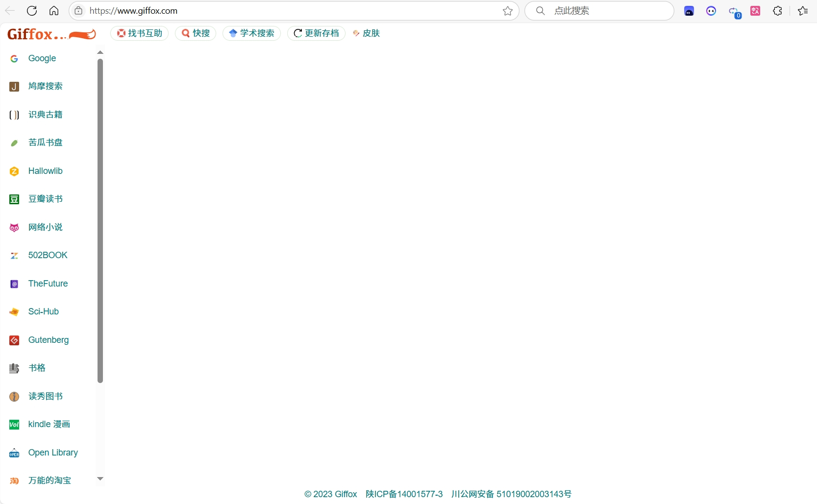The image size is (817, 504).
Task: View site information lock icon
Action: (78, 11)
